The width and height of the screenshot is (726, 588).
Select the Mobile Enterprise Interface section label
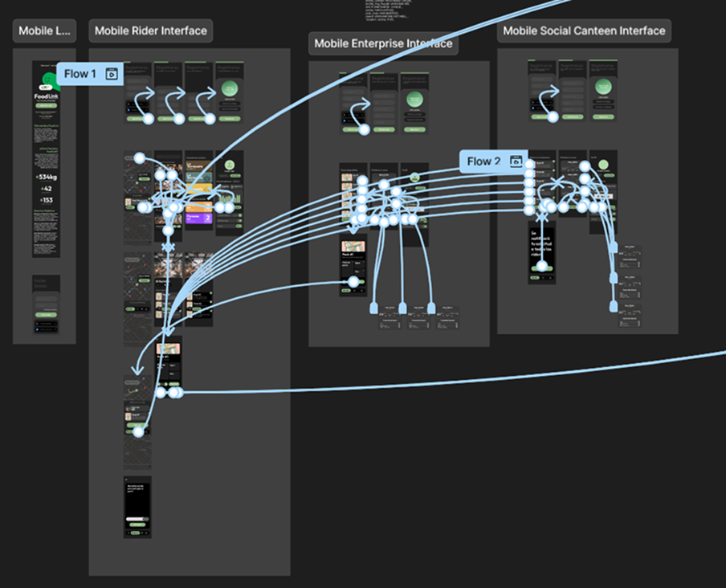pos(383,43)
